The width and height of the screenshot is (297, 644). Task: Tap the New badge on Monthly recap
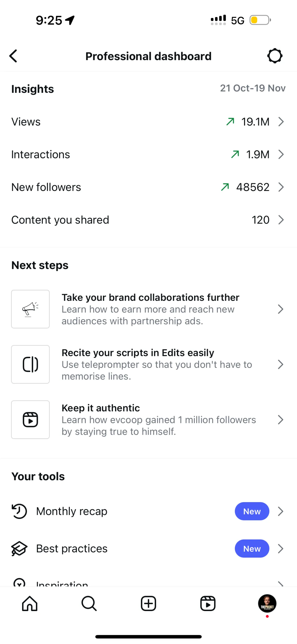pos(252,511)
